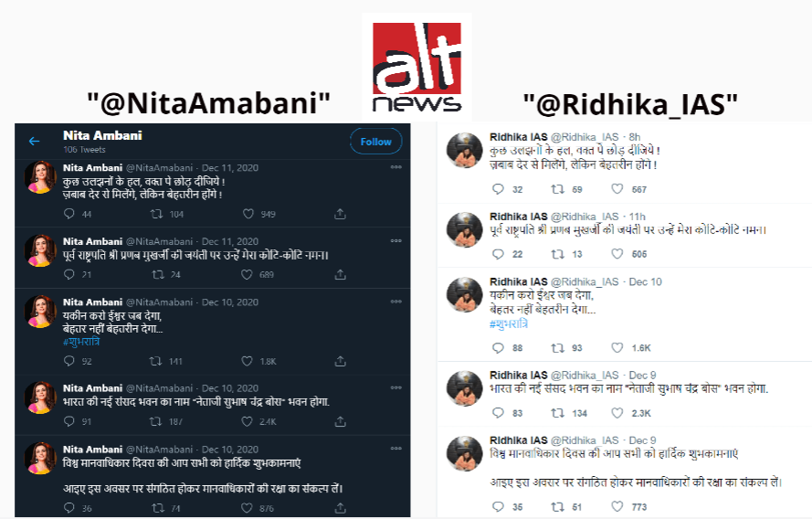Retweet the Nita Ambani tweet with 104 retweets
812x519 pixels.
pyautogui.click(x=156, y=214)
